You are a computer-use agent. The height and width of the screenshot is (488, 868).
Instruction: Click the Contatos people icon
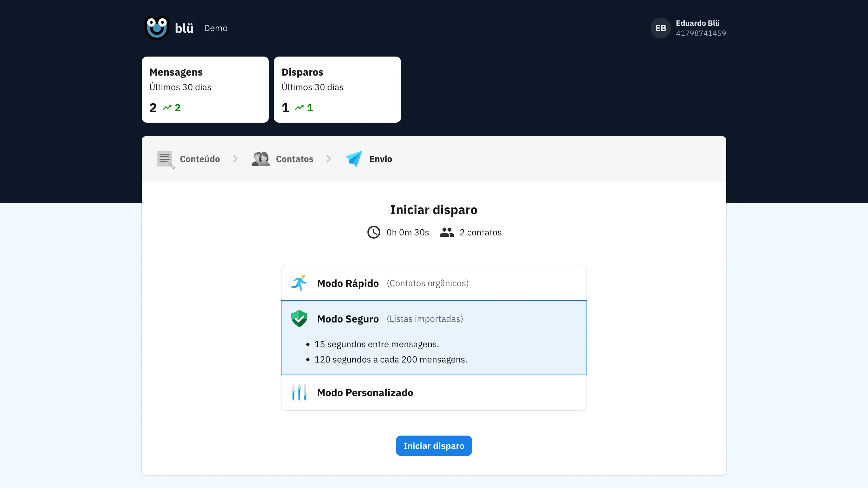point(261,159)
